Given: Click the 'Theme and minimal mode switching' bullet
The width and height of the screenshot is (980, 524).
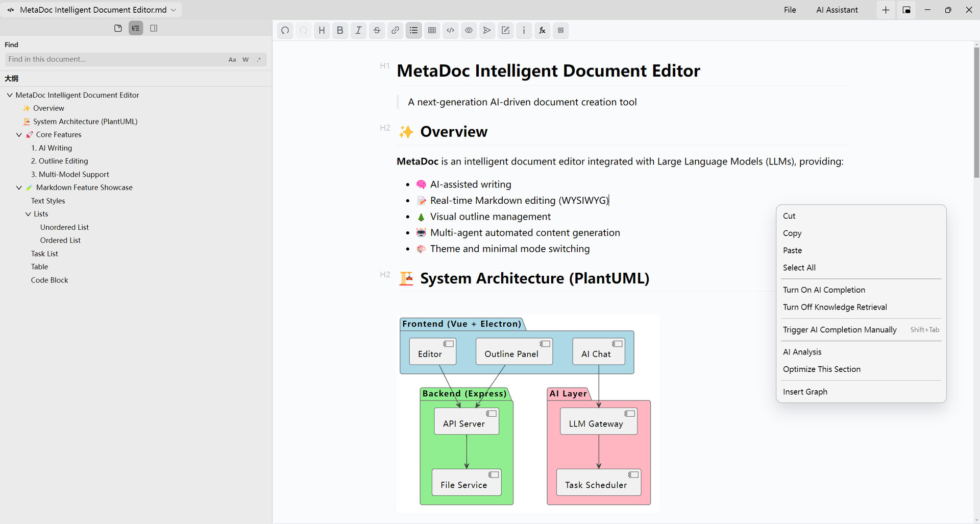Looking at the screenshot, I should pos(509,249).
